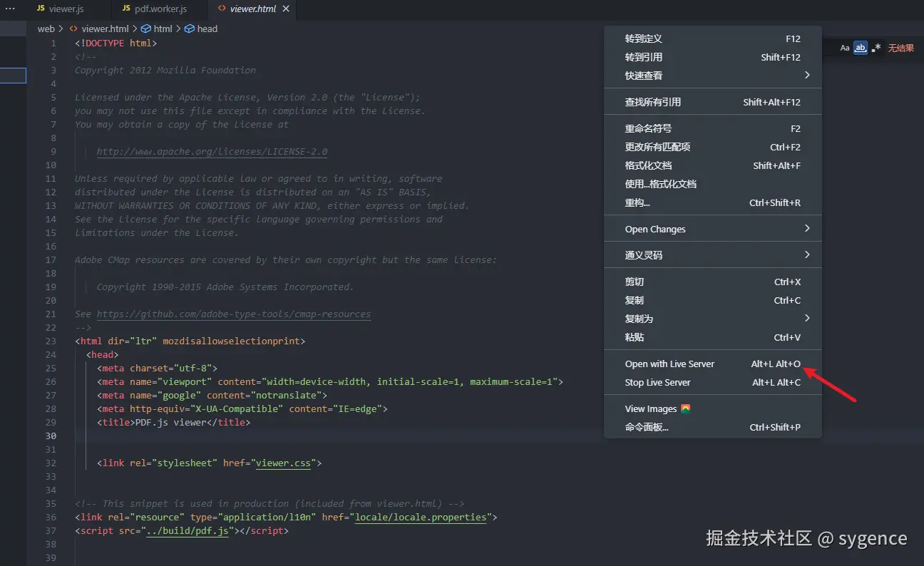Choose 转到引用 in the context menu
Viewport: 924px width, 566px height.
[x=713, y=57]
